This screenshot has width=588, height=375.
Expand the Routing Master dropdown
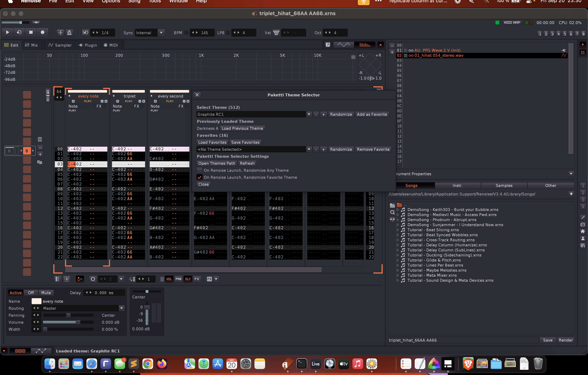coord(121,308)
